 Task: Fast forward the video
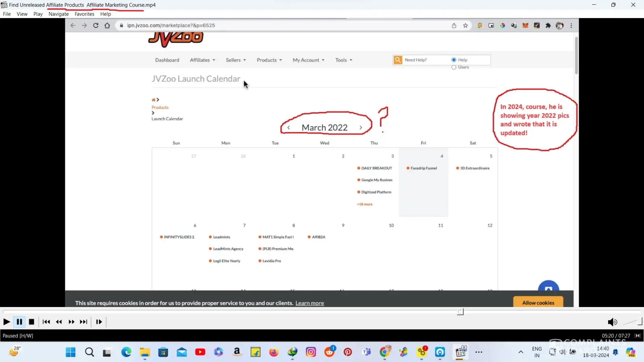click(71, 322)
